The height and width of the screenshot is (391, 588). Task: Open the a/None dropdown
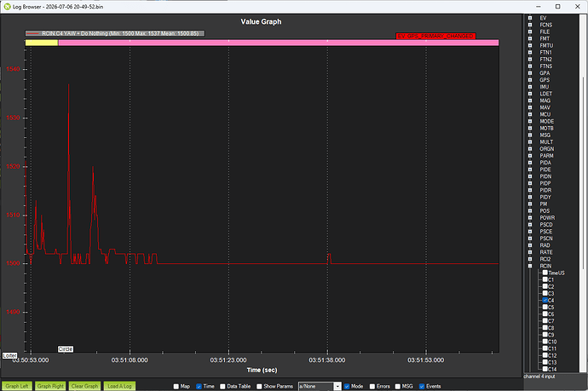click(x=320, y=386)
